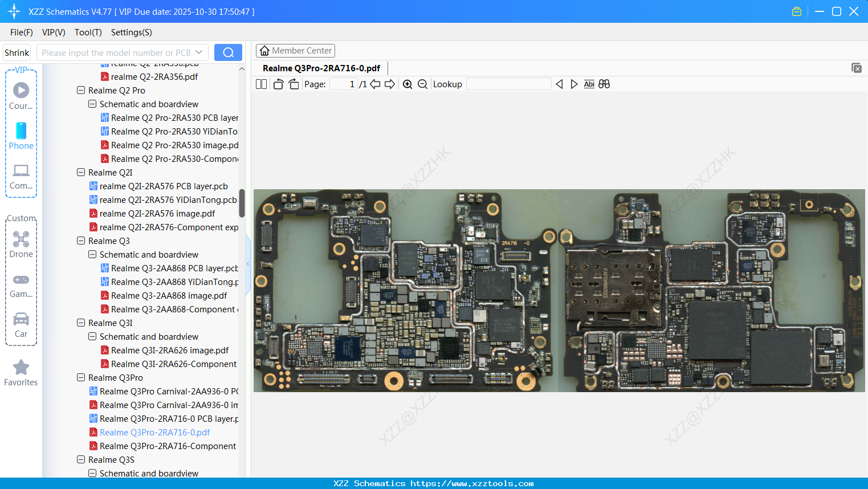Click the blue search button

coord(228,52)
